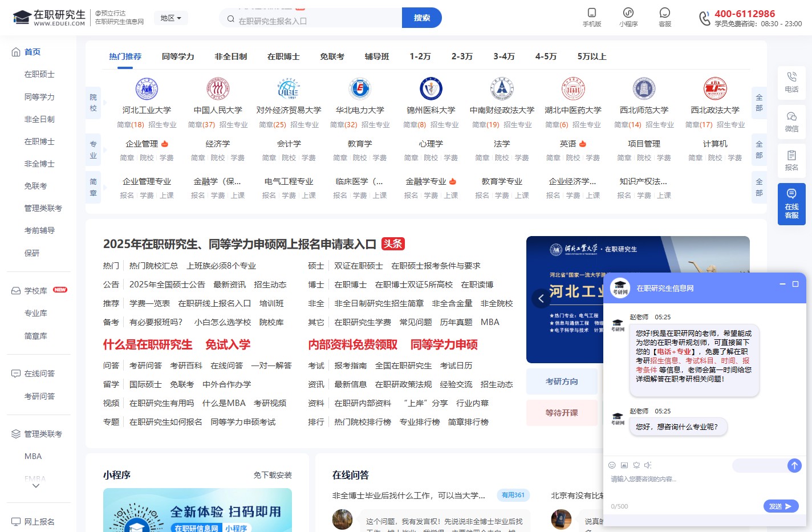Click the 发送 send button in chat
Viewport: 812px width, 532px height.
point(781,506)
